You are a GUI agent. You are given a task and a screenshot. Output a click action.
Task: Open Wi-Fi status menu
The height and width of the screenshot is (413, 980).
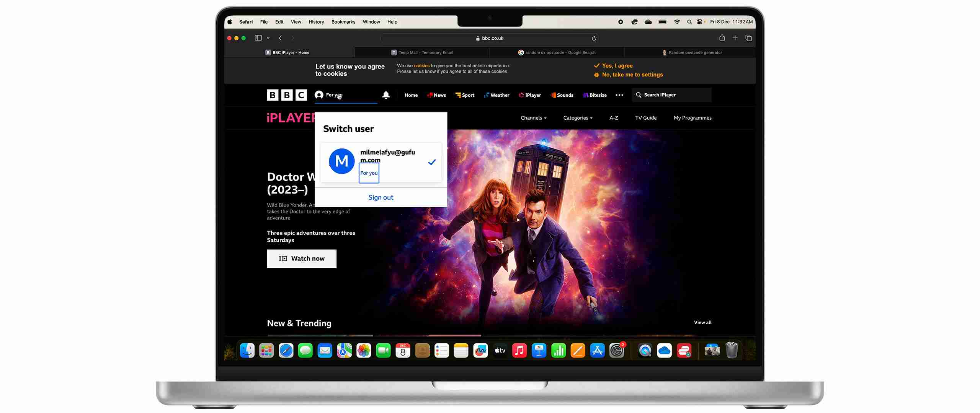tap(677, 22)
